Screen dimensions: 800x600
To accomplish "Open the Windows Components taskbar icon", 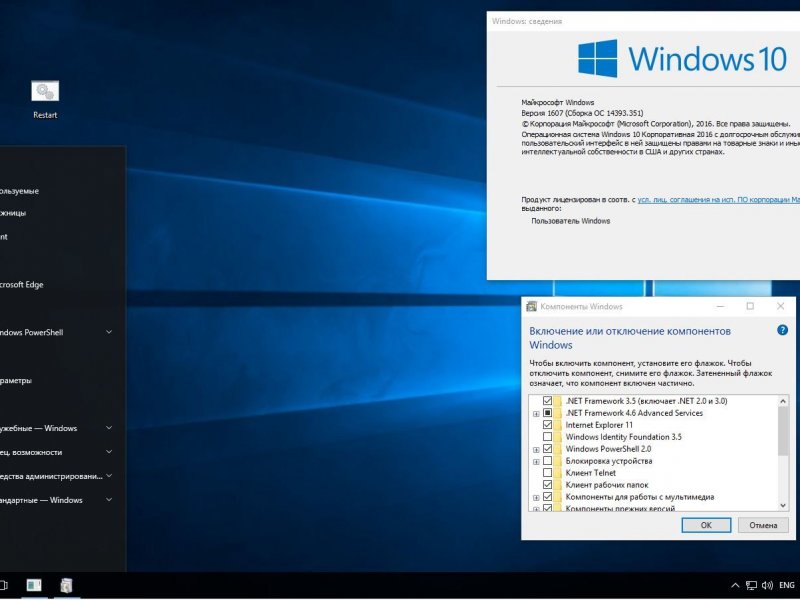I will [66, 585].
